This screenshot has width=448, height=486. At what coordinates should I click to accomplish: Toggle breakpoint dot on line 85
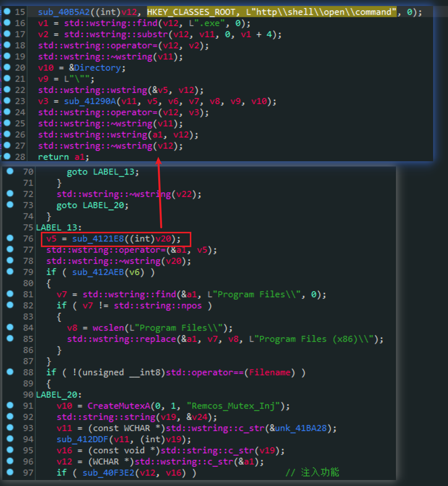pyautogui.click(x=10, y=338)
